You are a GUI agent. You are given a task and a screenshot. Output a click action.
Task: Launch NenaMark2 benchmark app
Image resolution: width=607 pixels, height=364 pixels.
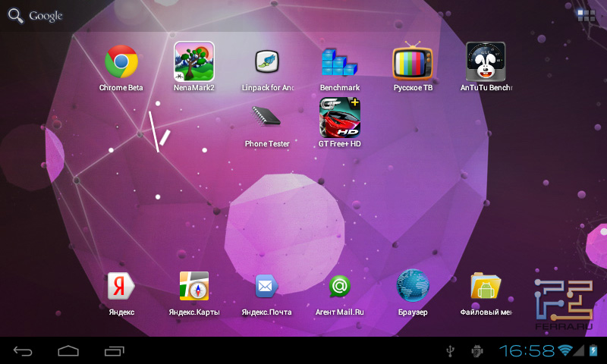(x=194, y=62)
